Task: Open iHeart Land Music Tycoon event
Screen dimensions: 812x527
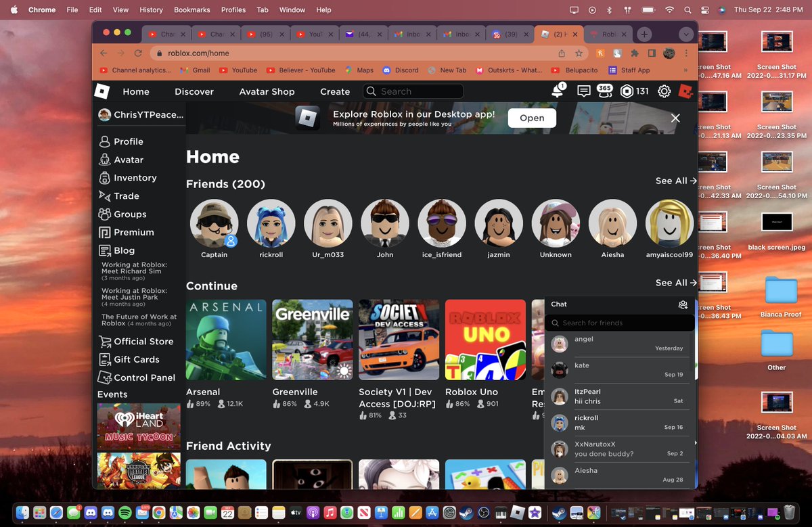Action: tap(139, 426)
